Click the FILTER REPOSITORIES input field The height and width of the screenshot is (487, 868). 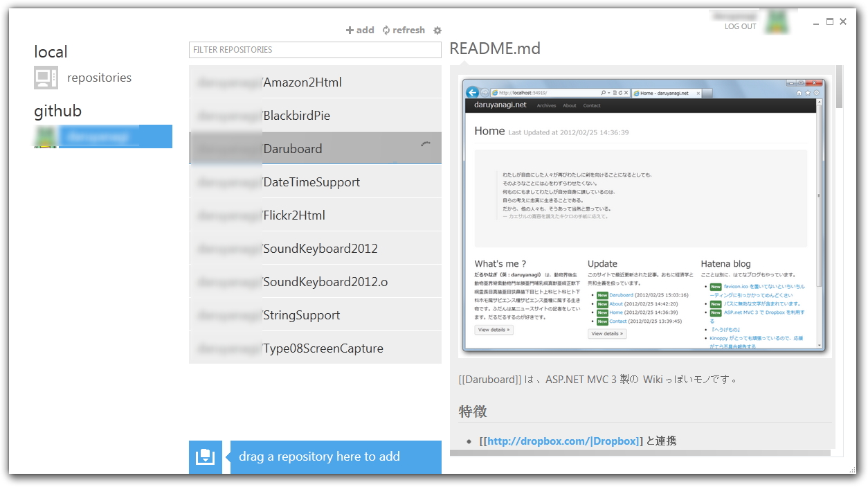315,49
